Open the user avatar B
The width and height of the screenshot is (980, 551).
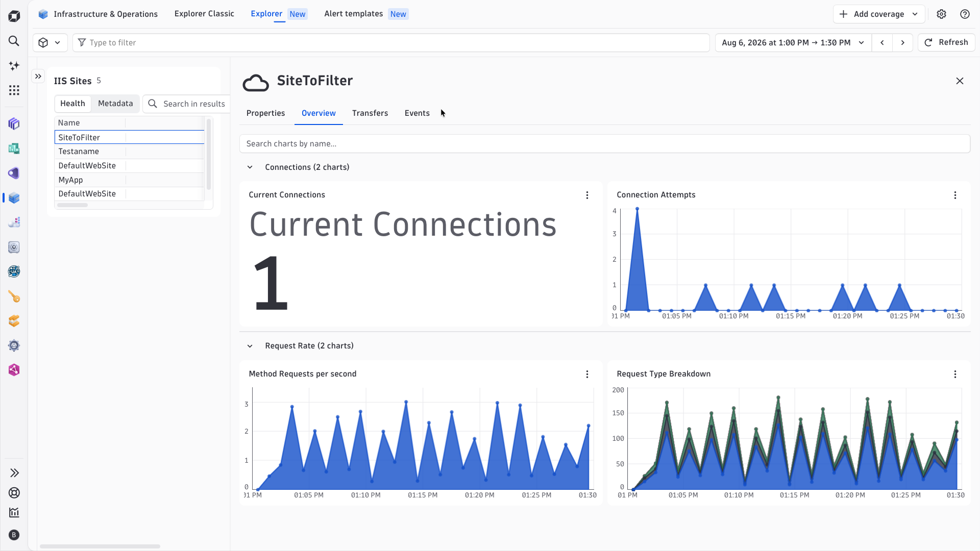[14, 535]
